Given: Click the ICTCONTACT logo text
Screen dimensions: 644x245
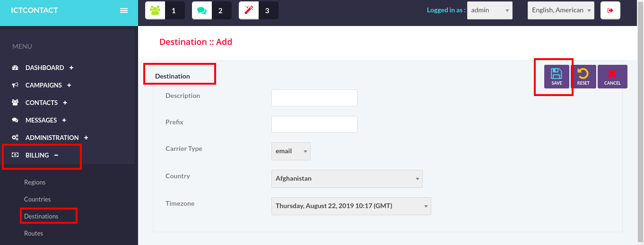Looking at the screenshot, I should (x=35, y=10).
